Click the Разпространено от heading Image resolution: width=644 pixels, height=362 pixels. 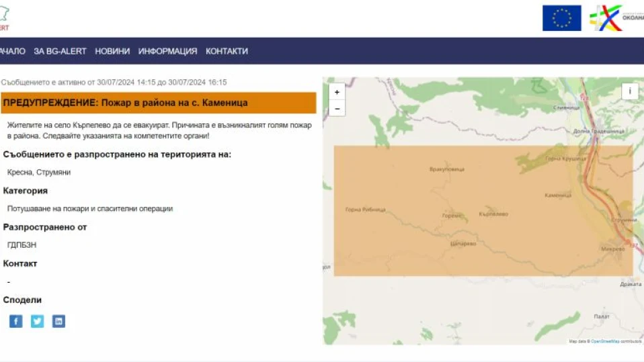(x=45, y=227)
